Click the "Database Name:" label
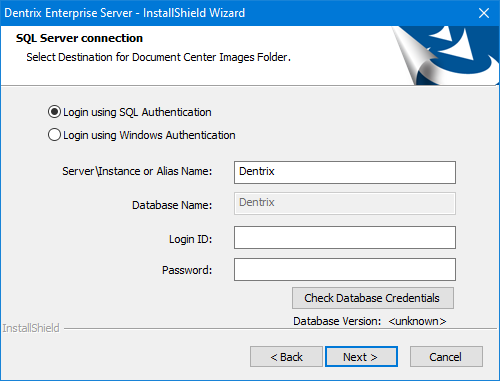This screenshot has width=500, height=381. click(172, 205)
